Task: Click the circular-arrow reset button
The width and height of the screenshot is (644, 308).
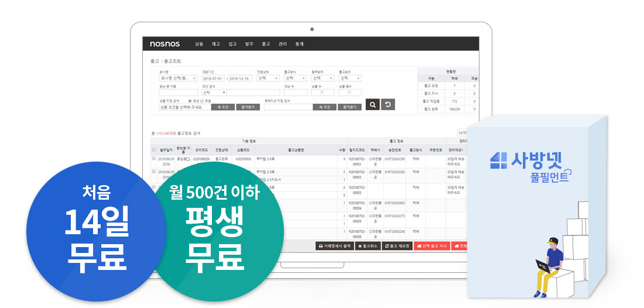Action: (x=388, y=105)
